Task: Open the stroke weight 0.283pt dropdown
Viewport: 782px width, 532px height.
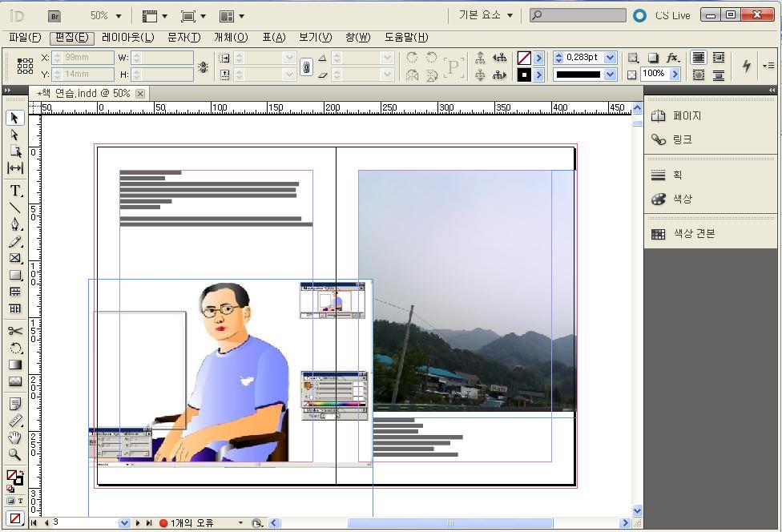Action: click(x=610, y=58)
